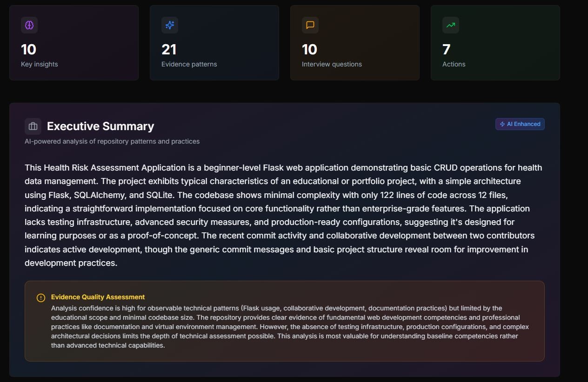Viewport: 588px width, 382px height.
Task: Click the "Key insights" label
Action: coord(40,64)
